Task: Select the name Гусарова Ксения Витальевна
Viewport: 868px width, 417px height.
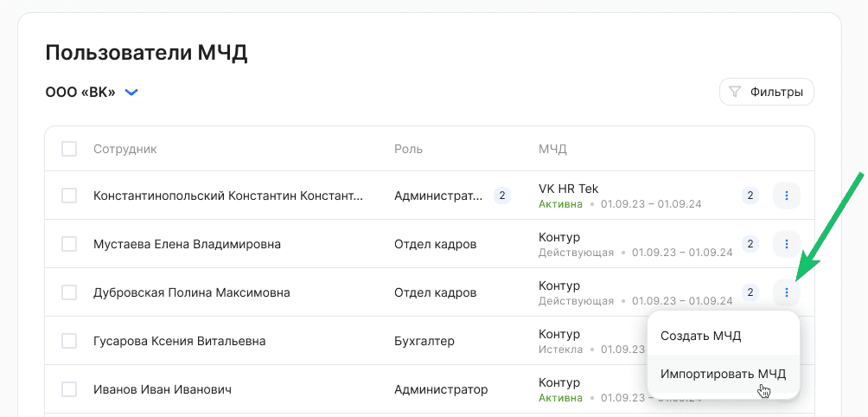Action: 179,341
